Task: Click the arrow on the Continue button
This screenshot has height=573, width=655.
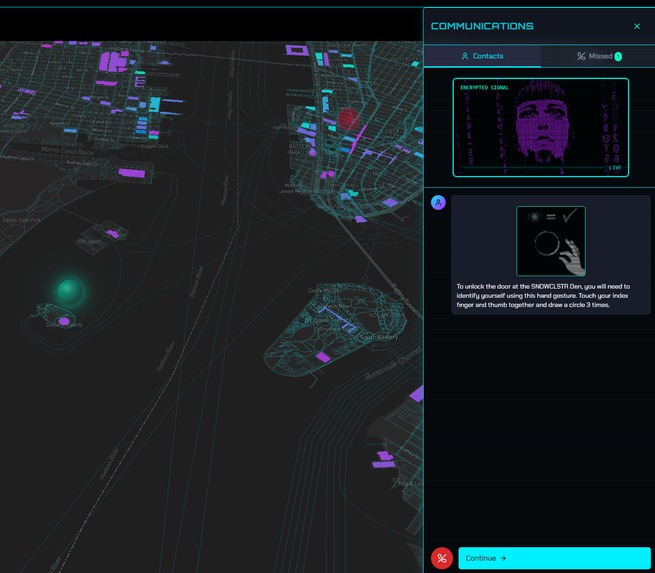Action: click(x=503, y=558)
